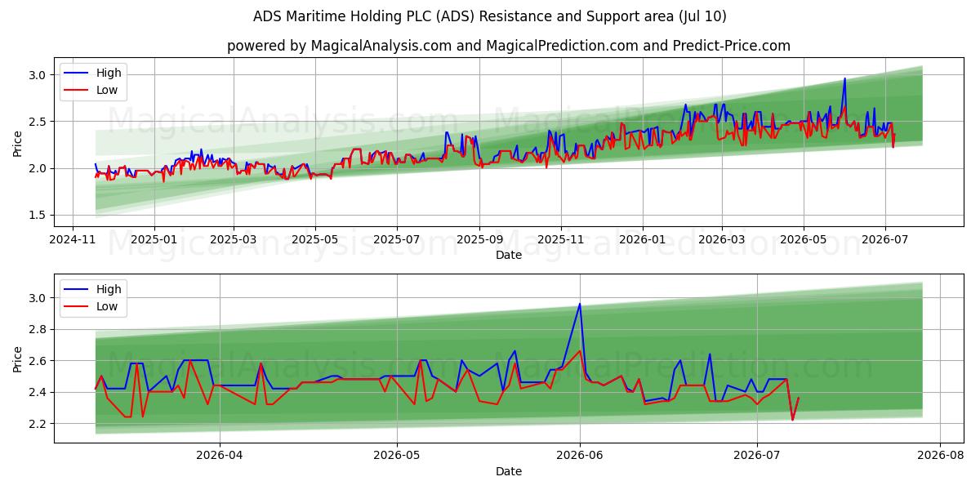Click the 'Date' axis label under the lower chart
Image resolution: width=980 pixels, height=490 pixels.
(x=509, y=471)
